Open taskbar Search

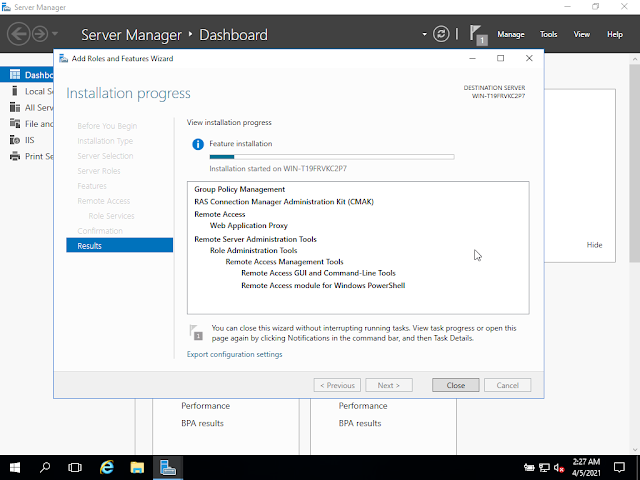click(45, 468)
